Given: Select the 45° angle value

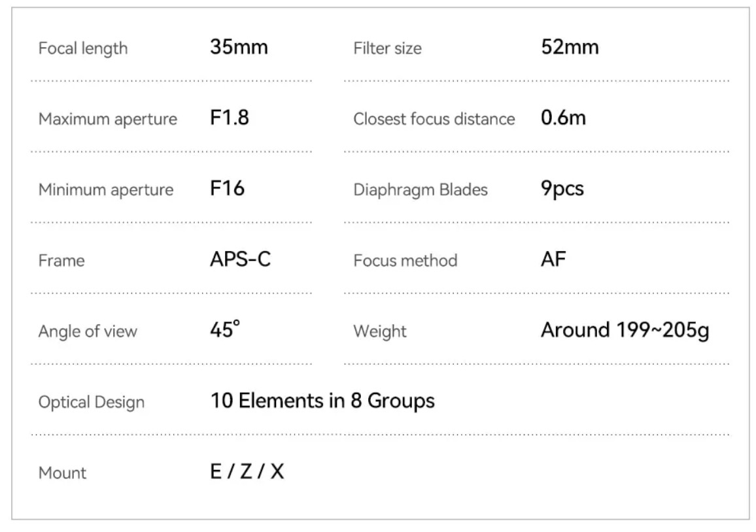Looking at the screenshot, I should 225,329.
